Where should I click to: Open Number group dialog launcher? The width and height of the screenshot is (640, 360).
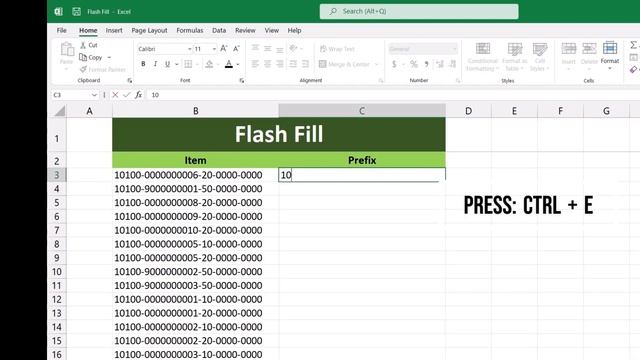tap(458, 81)
